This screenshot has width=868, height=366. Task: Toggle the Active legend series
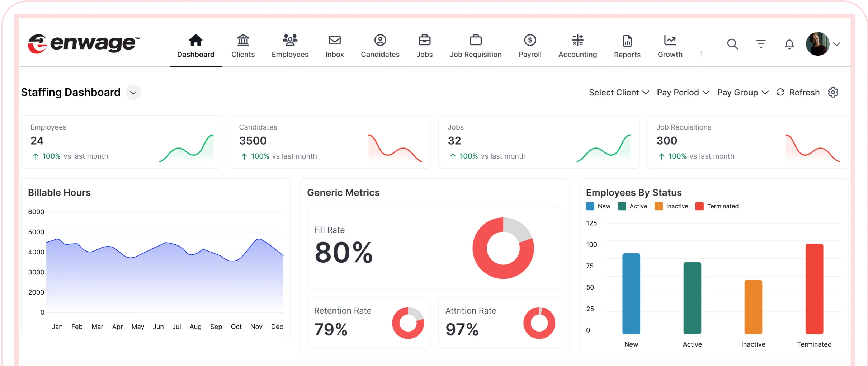(x=632, y=206)
